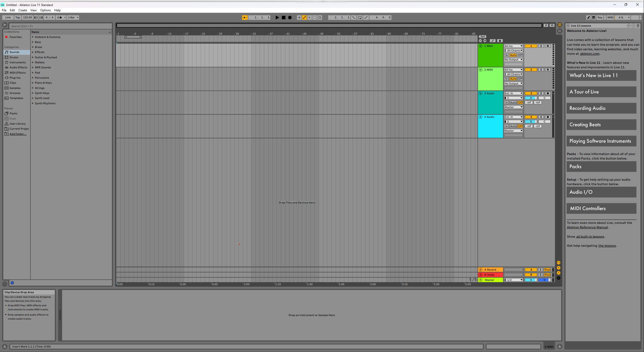Image resolution: width=644 pixels, height=352 pixels.
Task: Toggle Automation Mode button beside the lock
Action: 492,41
